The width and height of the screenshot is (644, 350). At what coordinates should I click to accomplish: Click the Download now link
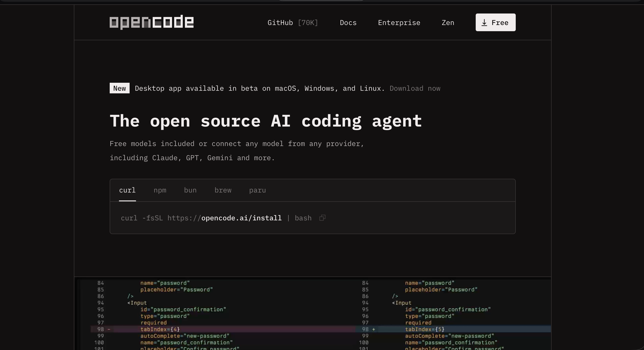click(415, 88)
